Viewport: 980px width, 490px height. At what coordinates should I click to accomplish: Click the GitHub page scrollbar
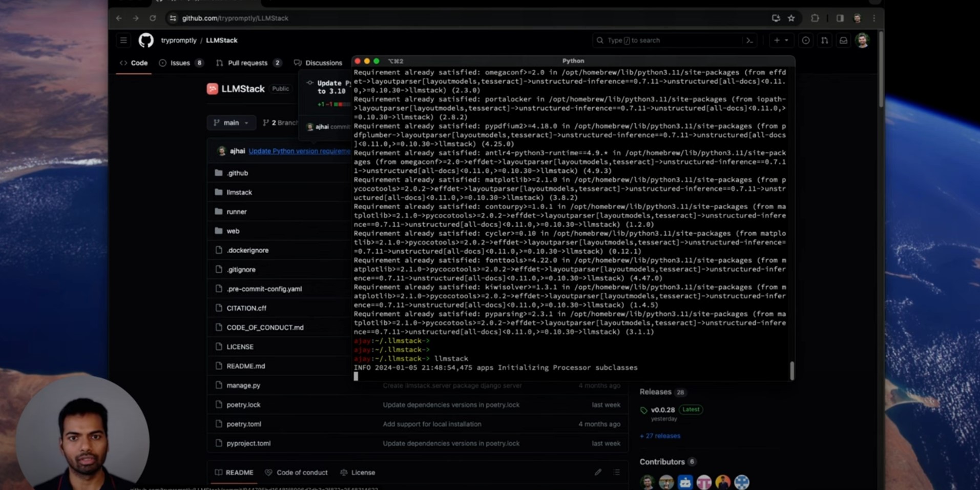(x=881, y=69)
